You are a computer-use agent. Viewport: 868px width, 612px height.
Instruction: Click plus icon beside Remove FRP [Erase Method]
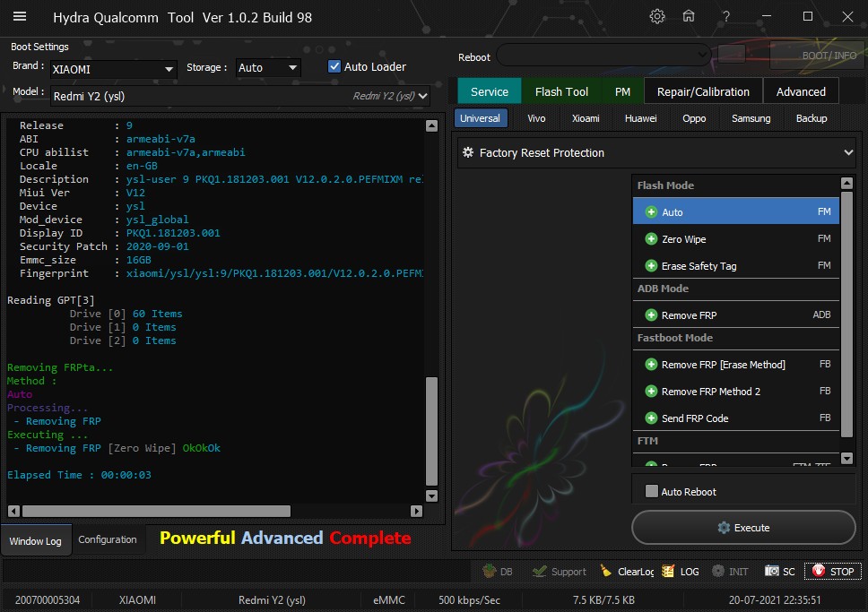652,365
